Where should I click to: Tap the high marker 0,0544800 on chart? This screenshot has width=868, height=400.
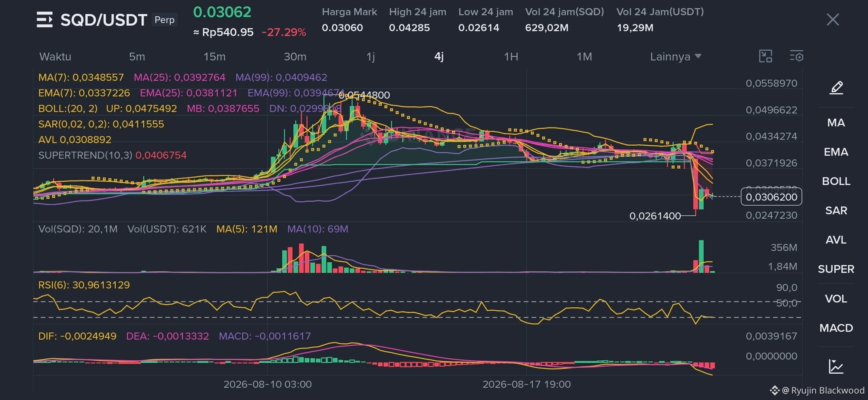point(364,95)
